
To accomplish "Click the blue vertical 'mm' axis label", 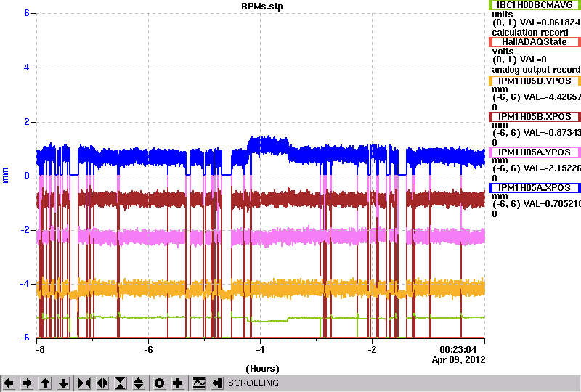I will tap(5, 175).
